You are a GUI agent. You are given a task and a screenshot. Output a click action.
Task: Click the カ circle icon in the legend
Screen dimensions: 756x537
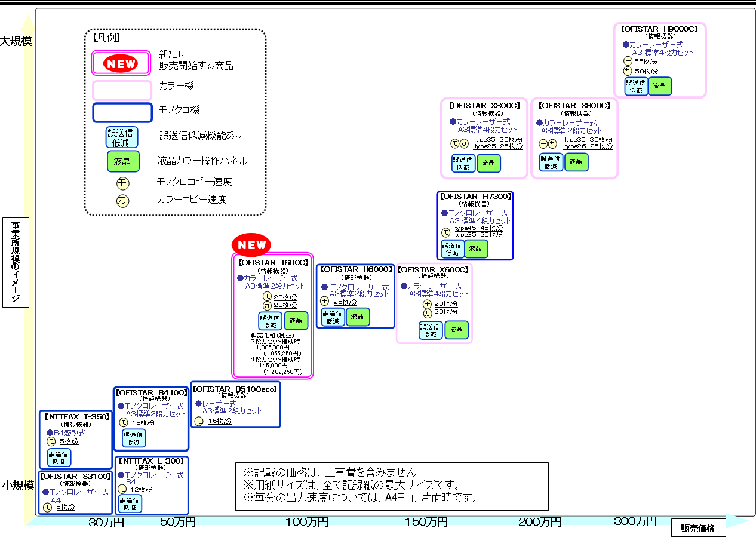[122, 201]
